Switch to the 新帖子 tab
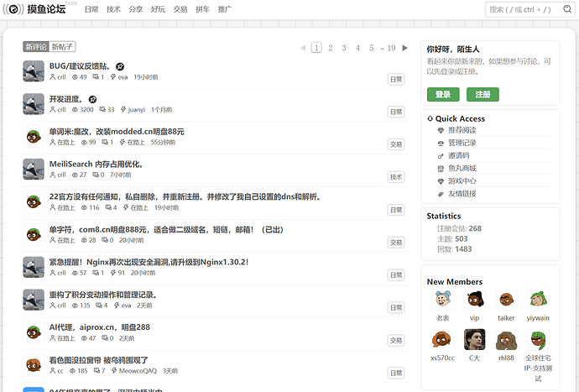The image size is (579, 392). 62,47
